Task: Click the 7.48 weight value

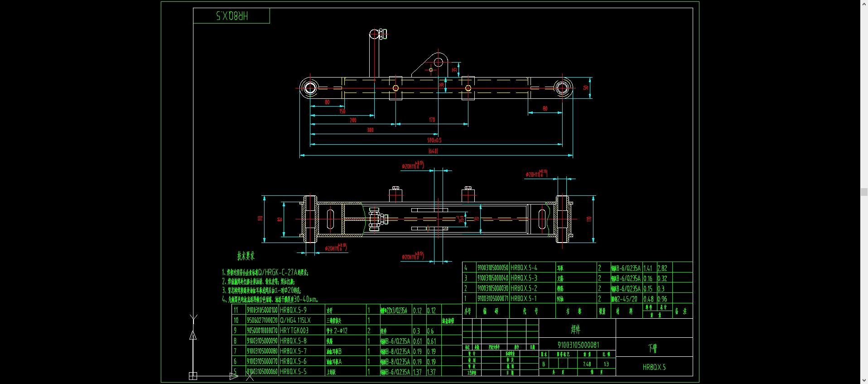Action: pyautogui.click(x=587, y=364)
